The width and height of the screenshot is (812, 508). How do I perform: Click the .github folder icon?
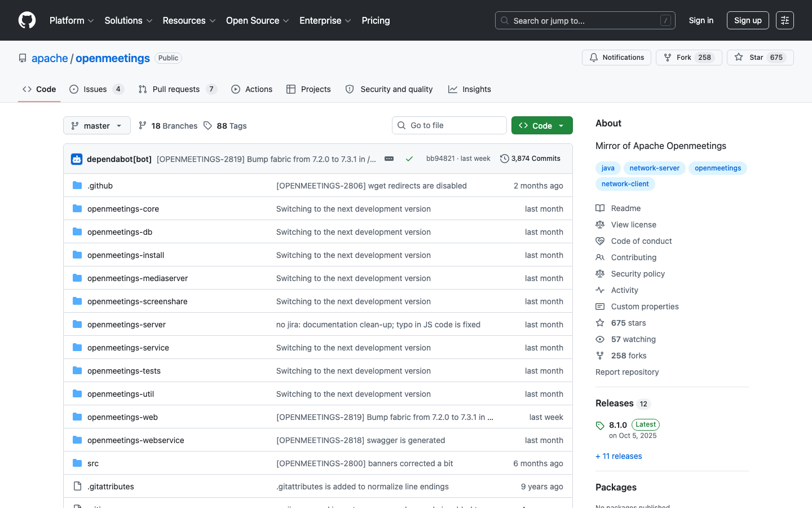click(x=77, y=186)
